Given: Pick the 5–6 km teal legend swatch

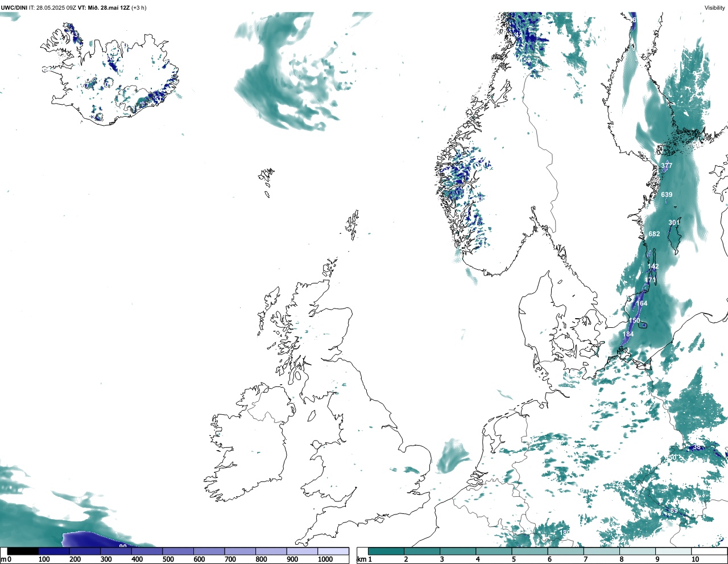Looking at the screenshot, I should [x=530, y=551].
